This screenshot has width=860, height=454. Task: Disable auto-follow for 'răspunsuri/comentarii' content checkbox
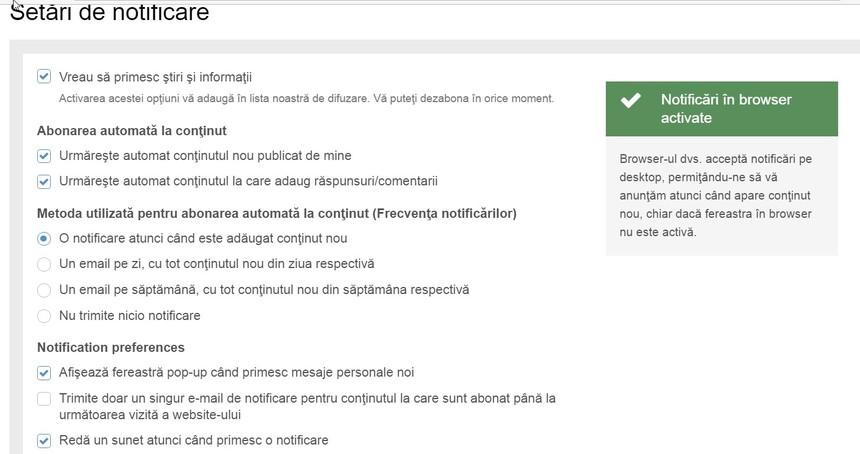tap(44, 181)
